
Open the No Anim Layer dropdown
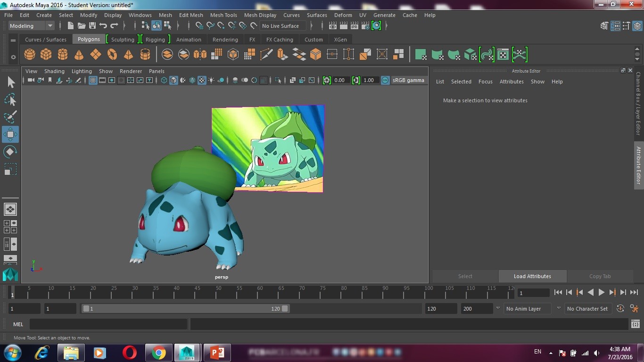[527, 308]
